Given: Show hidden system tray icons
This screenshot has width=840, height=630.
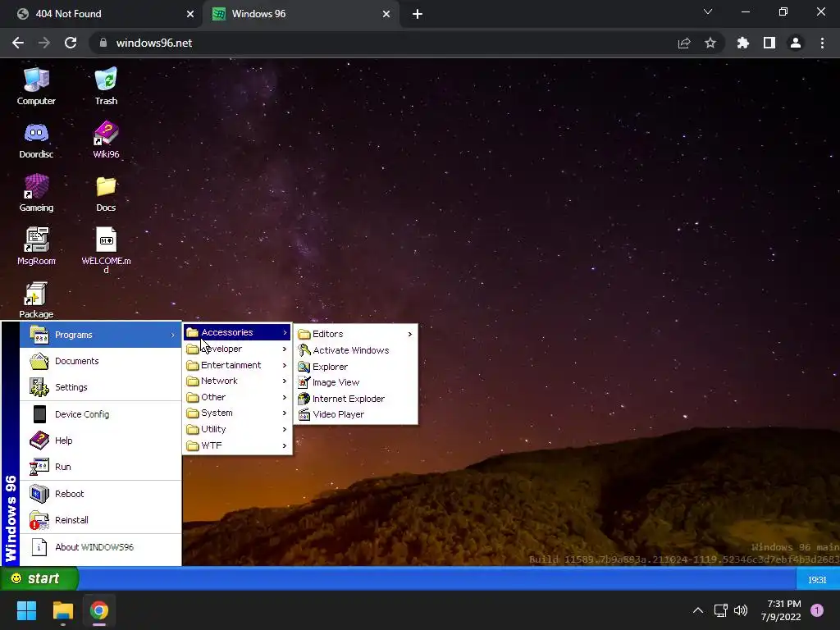Looking at the screenshot, I should coord(698,610).
